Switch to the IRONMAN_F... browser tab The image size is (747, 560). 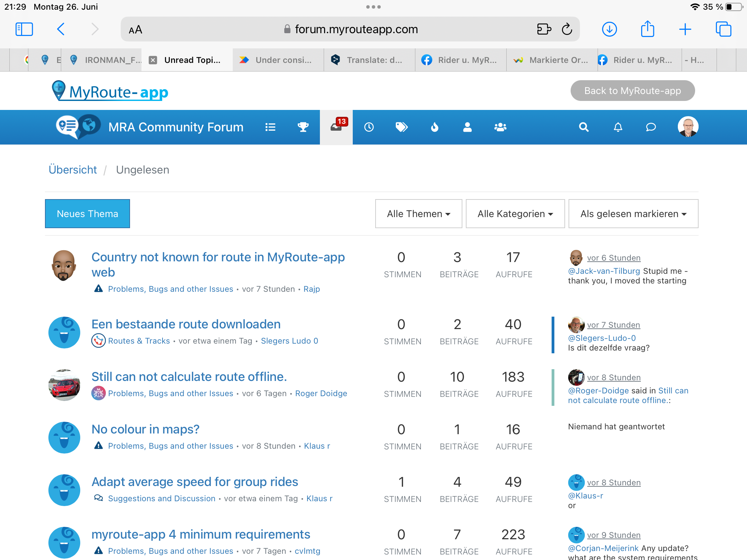[x=101, y=60]
